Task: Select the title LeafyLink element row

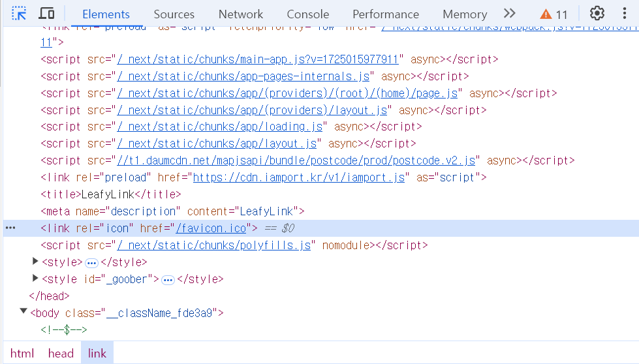Action: tap(111, 194)
